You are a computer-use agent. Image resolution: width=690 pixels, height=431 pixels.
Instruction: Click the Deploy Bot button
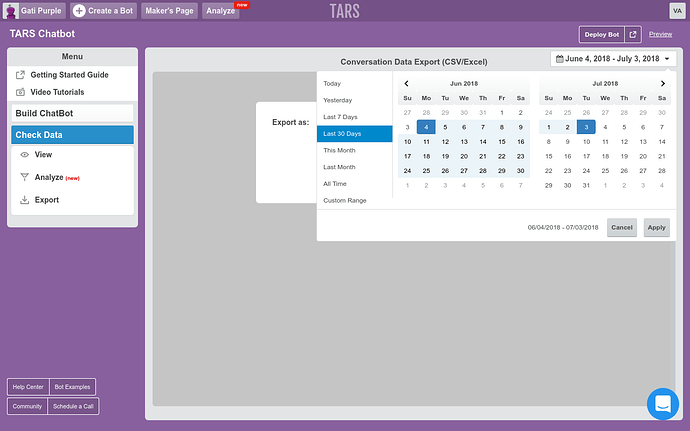pos(602,34)
